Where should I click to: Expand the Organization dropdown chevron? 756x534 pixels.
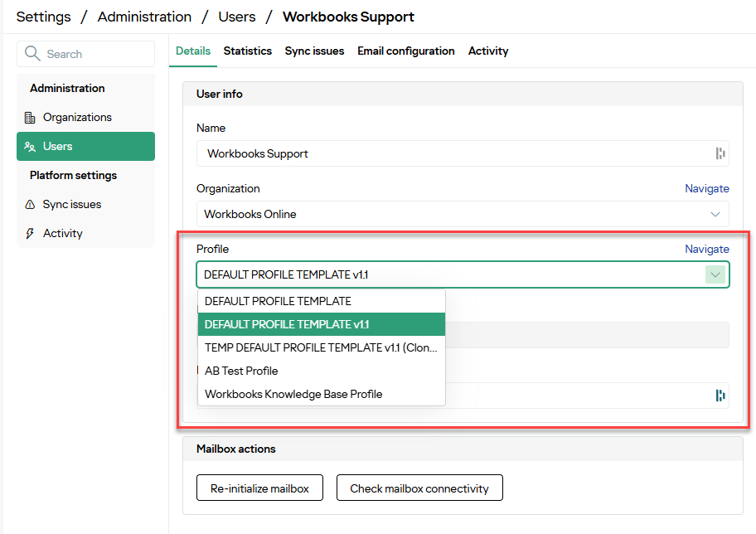click(x=715, y=214)
